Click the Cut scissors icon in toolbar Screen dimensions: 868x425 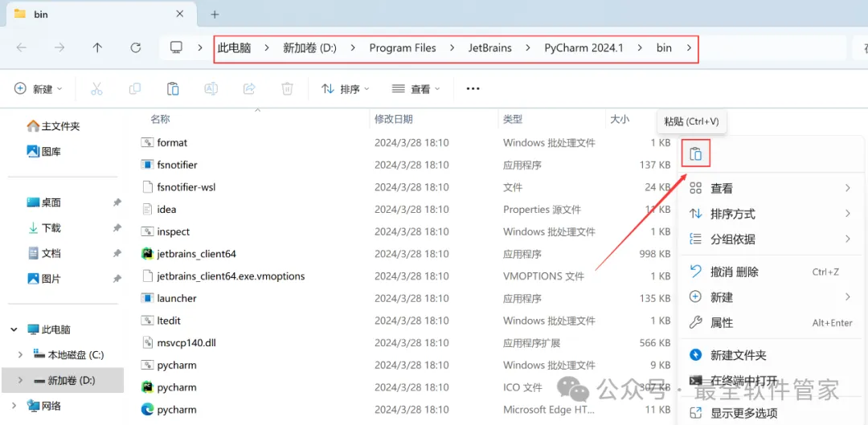pos(97,88)
